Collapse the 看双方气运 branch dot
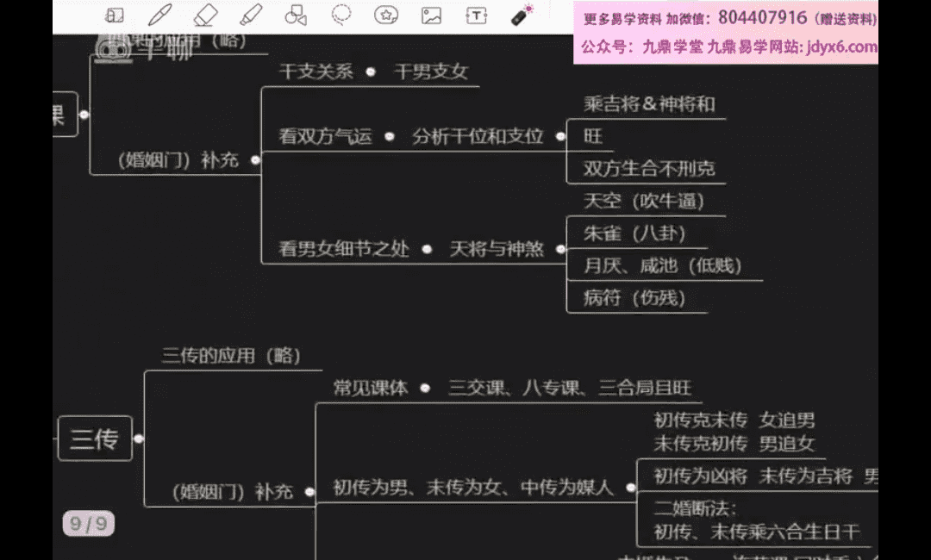The width and height of the screenshot is (931, 560). [x=390, y=137]
